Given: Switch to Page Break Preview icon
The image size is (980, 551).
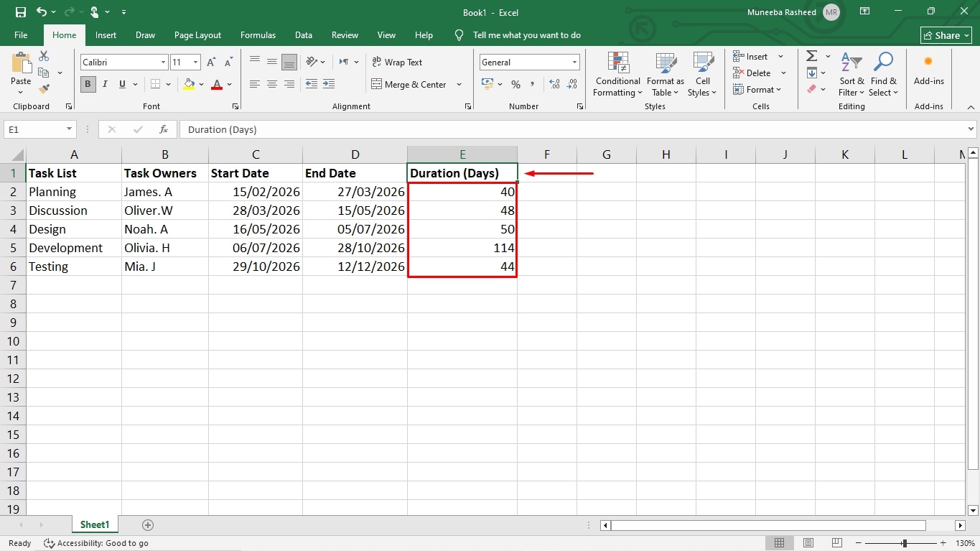Looking at the screenshot, I should coord(836,543).
